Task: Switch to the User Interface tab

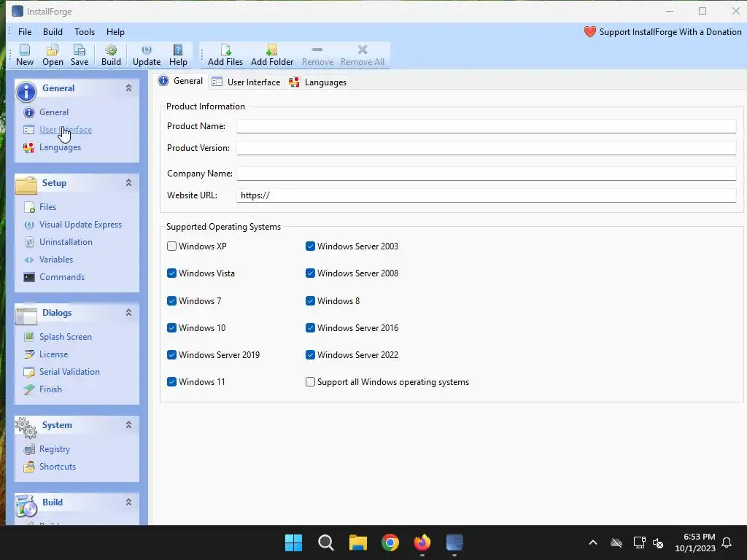Action: (247, 82)
